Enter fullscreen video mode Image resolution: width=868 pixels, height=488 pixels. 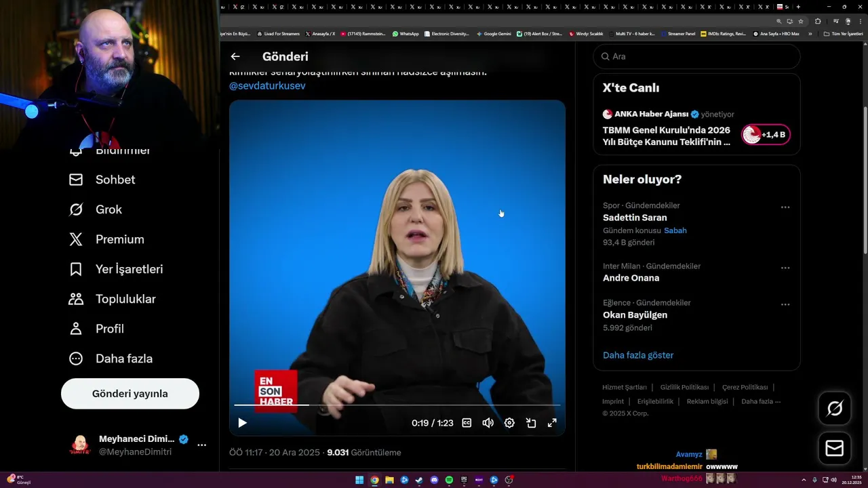click(552, 423)
